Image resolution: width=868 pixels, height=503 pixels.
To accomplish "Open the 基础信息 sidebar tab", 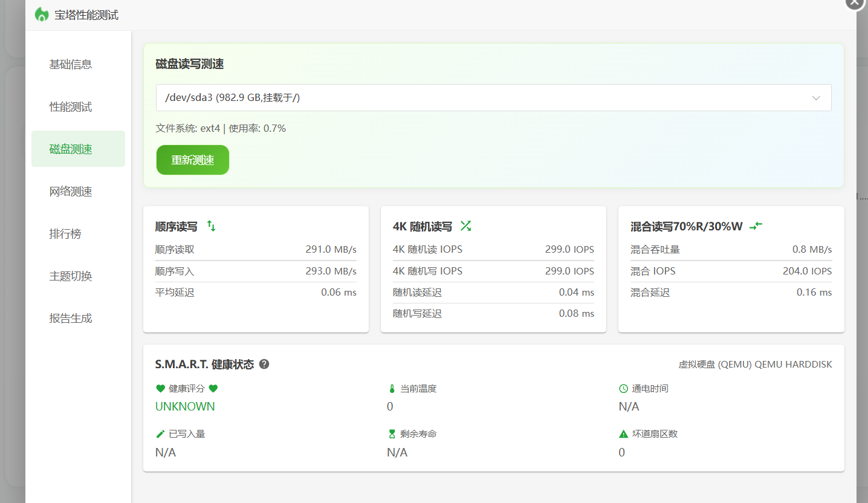I will click(71, 65).
